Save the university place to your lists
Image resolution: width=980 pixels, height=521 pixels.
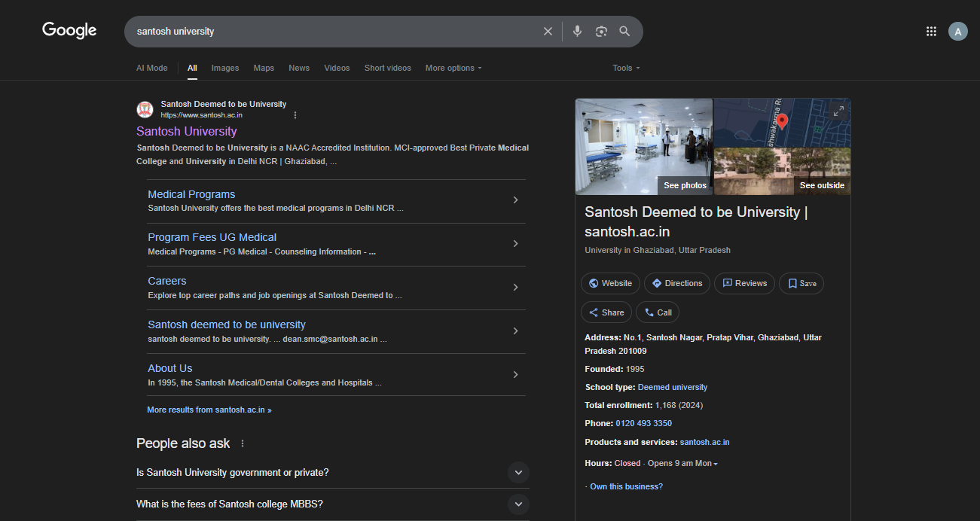click(x=801, y=283)
